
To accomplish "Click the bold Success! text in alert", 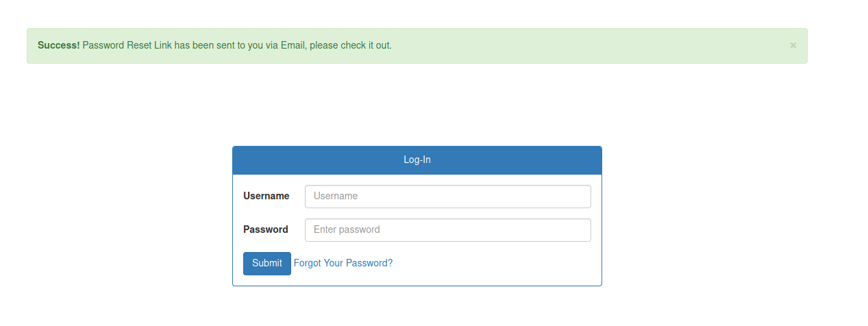I will pyautogui.click(x=58, y=45).
